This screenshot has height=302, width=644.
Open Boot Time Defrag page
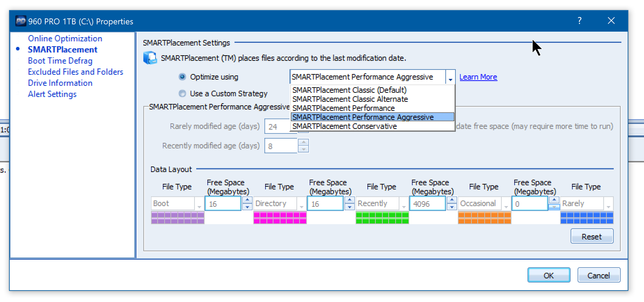tap(60, 61)
